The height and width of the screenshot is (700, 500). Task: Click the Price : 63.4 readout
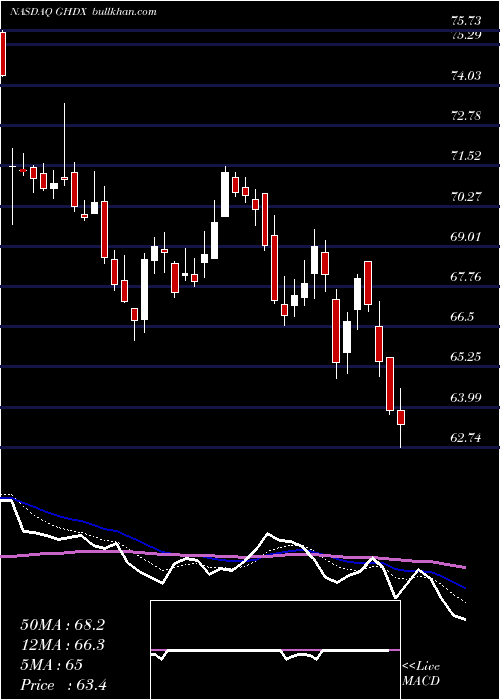64,685
